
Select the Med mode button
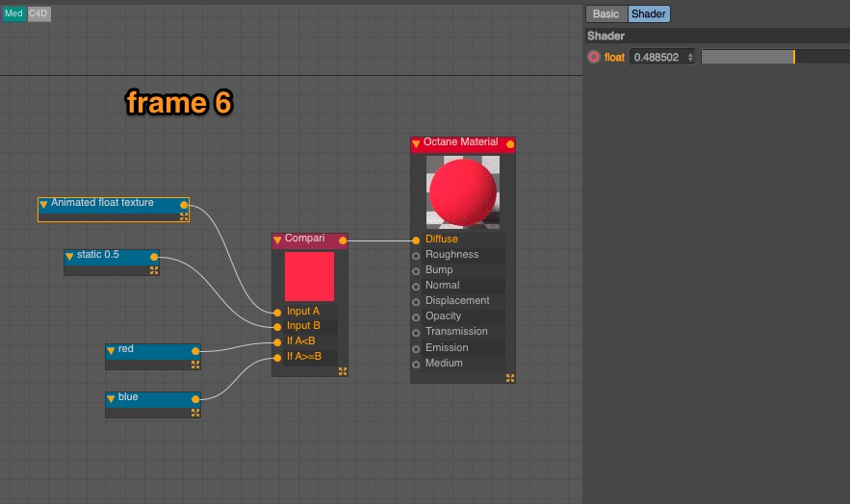(13, 13)
